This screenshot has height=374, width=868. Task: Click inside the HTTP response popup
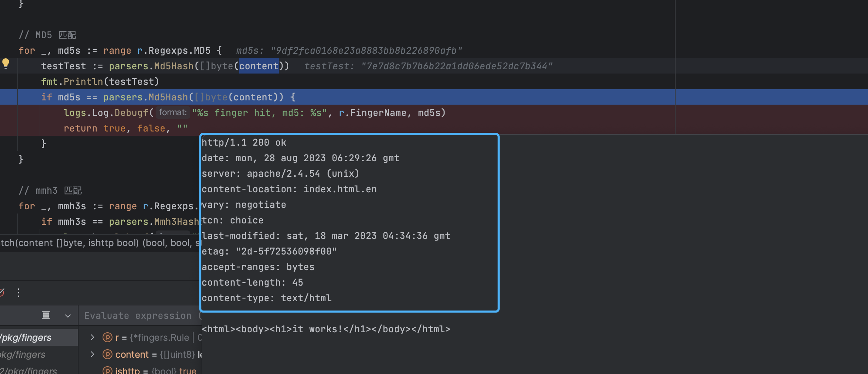[348, 223]
